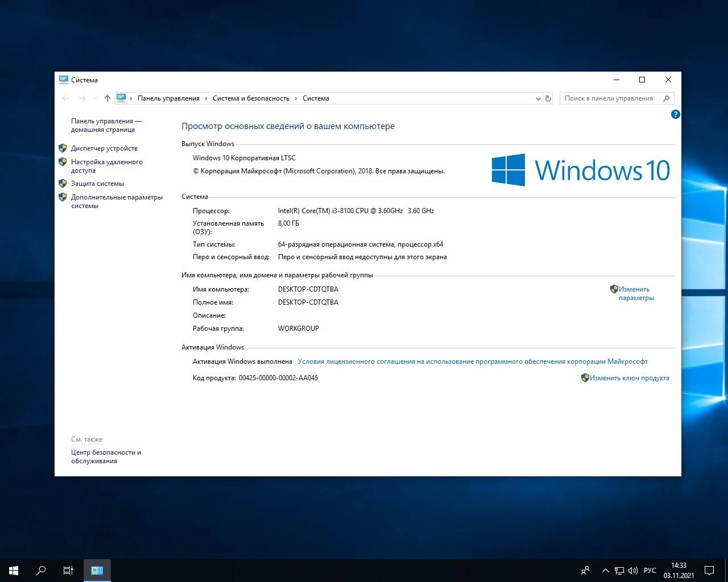The width and height of the screenshot is (728, 582).
Task: Click shield icon beside Настройка удаленного доступа
Action: coord(63,162)
